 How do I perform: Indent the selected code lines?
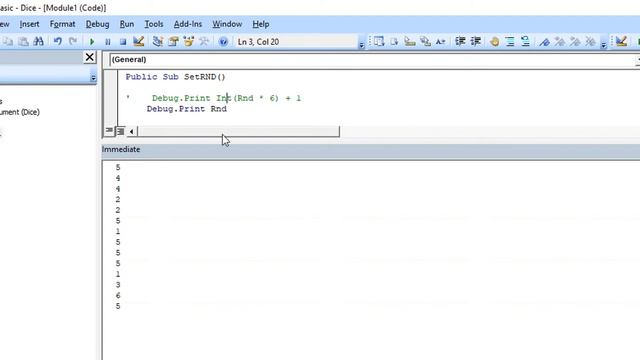coord(460,42)
